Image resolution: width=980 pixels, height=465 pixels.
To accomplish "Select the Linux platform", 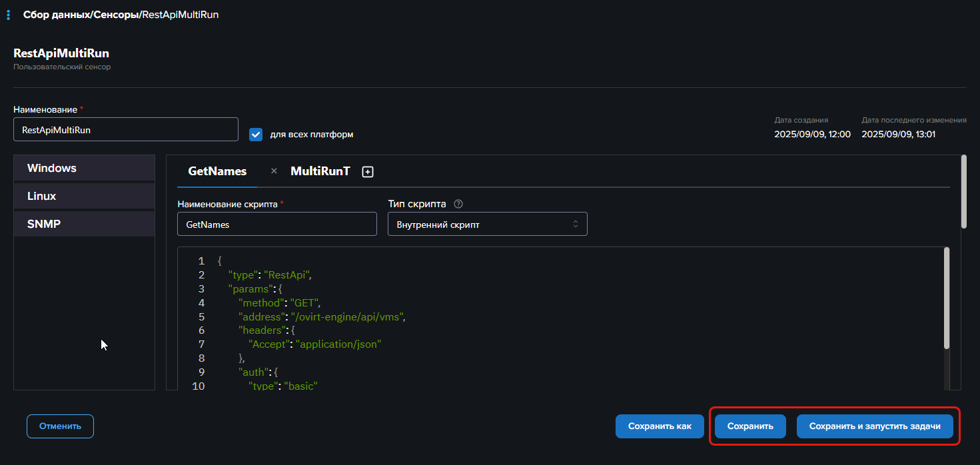I will (x=84, y=197).
